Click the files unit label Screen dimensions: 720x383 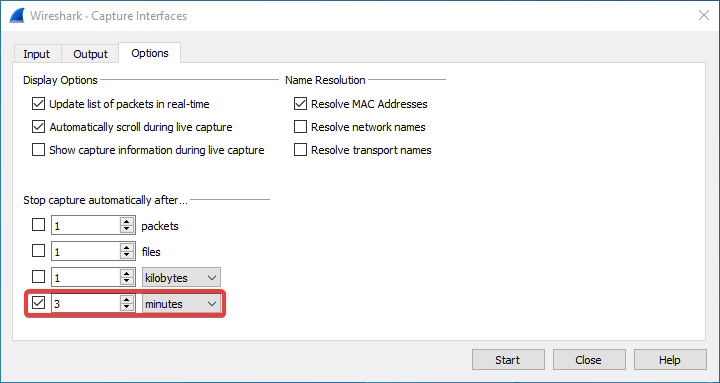pos(151,252)
